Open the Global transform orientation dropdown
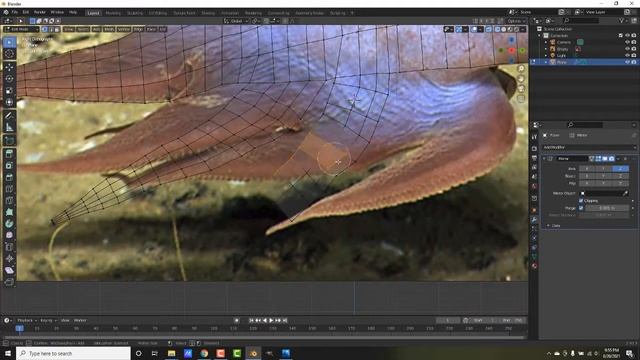The image size is (640, 360). coord(236,21)
